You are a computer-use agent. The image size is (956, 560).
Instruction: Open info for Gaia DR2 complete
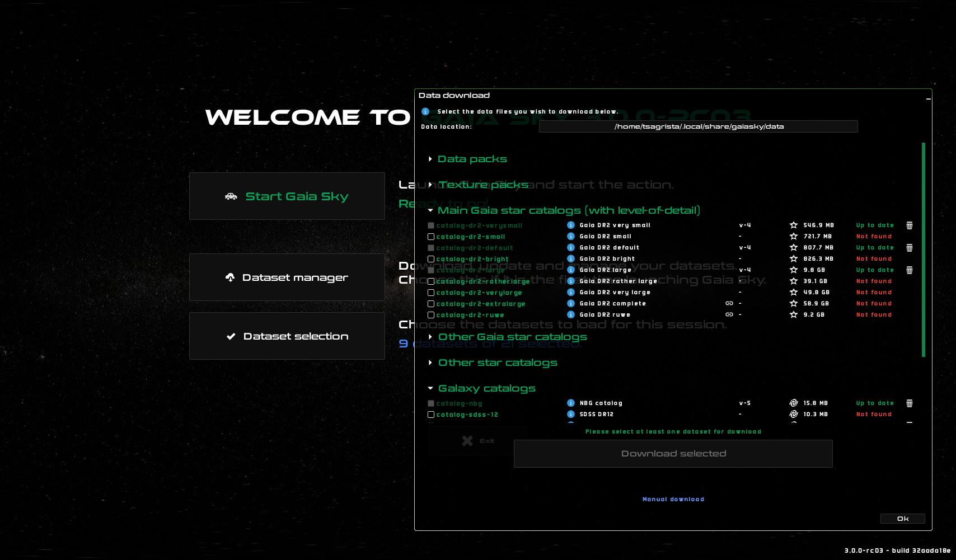571,304
